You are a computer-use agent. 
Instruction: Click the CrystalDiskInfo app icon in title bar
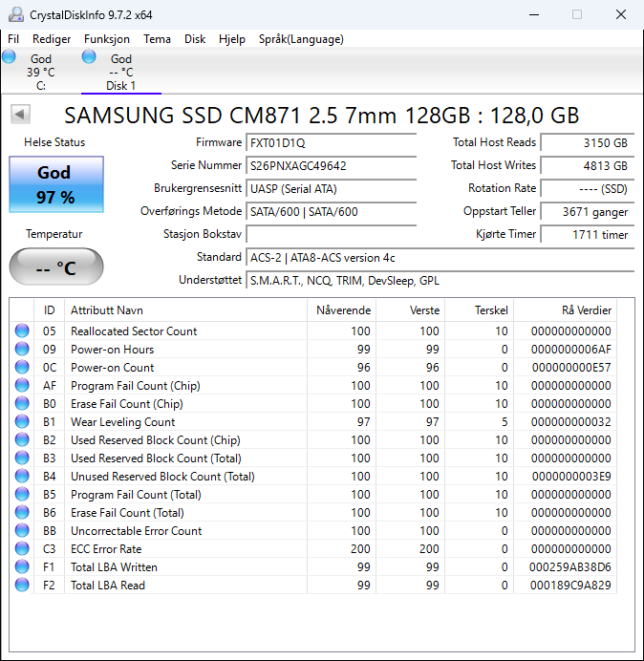[16, 14]
